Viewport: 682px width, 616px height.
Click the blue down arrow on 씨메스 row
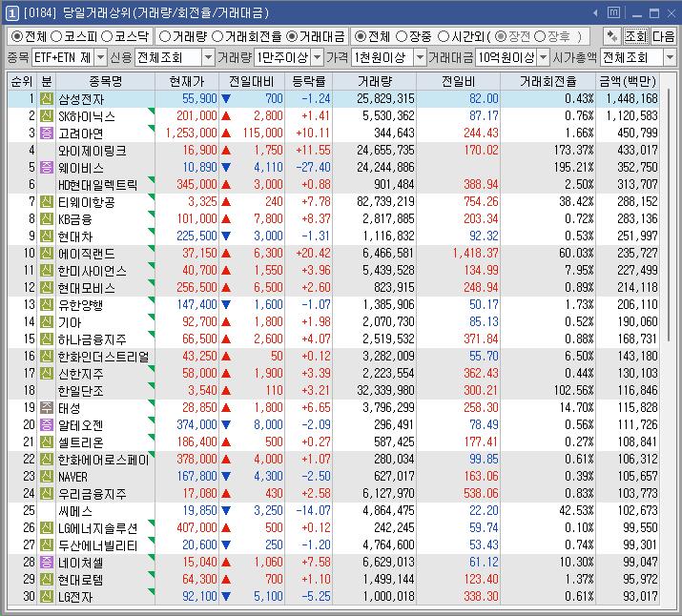(226, 511)
